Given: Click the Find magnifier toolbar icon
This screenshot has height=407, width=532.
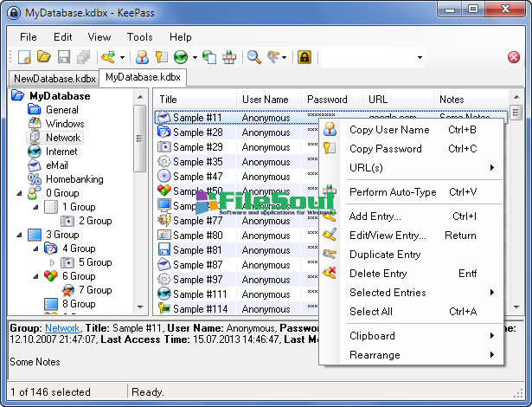Looking at the screenshot, I should (x=254, y=57).
